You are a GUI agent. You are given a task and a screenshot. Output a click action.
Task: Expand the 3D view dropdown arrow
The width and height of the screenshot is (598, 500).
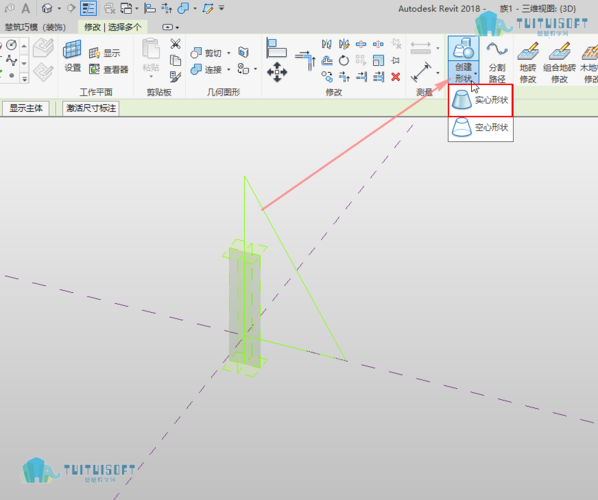click(x=59, y=8)
